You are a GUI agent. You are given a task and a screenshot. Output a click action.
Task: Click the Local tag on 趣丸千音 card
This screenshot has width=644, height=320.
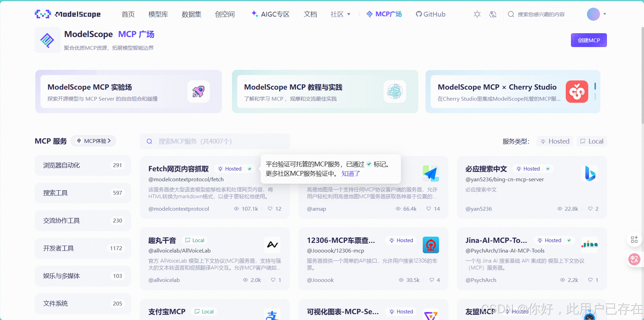[x=195, y=240]
